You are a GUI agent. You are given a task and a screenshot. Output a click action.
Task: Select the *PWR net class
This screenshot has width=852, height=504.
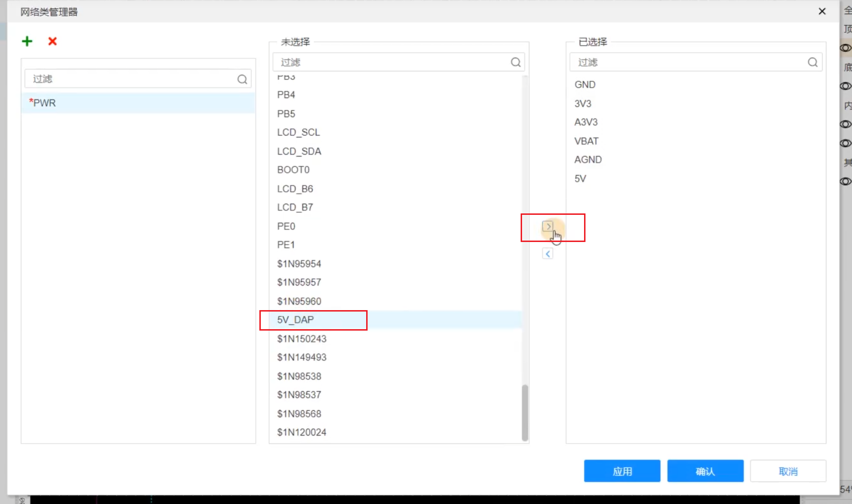pos(138,103)
